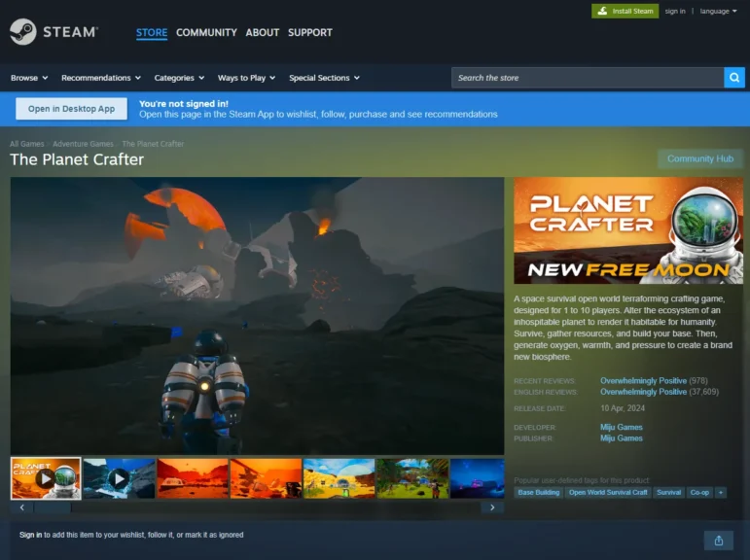Image resolution: width=750 pixels, height=560 pixels.
Task: Click The Planet Crafter breadcrumb link
Action: pos(153,144)
